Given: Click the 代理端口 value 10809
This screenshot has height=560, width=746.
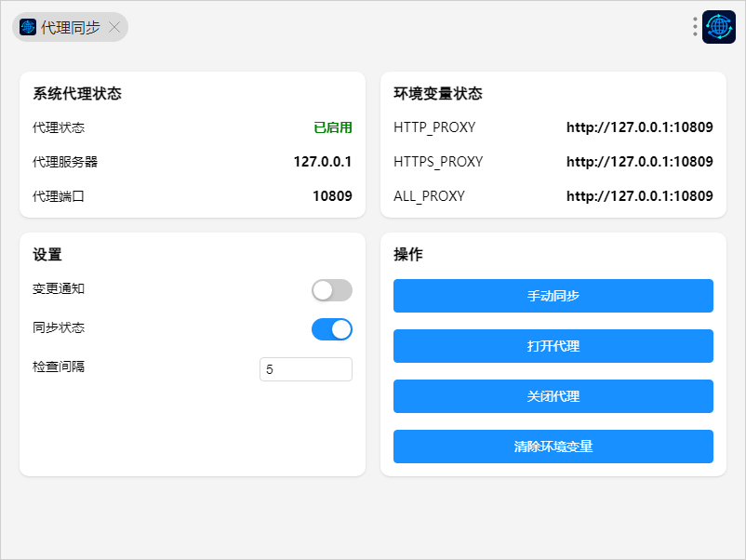Looking at the screenshot, I should click(x=332, y=196).
